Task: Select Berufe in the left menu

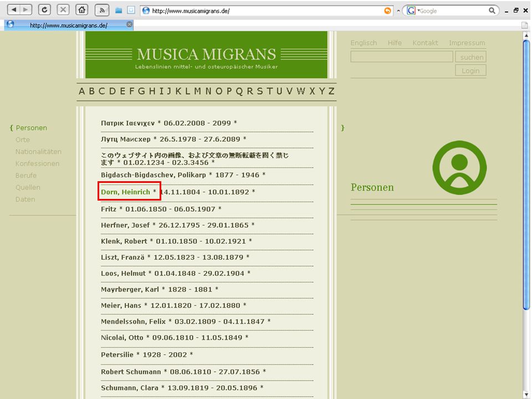Action: click(26, 176)
